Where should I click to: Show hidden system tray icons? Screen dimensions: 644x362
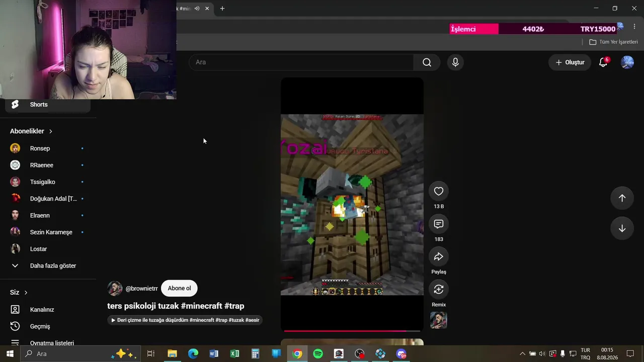coord(522,354)
